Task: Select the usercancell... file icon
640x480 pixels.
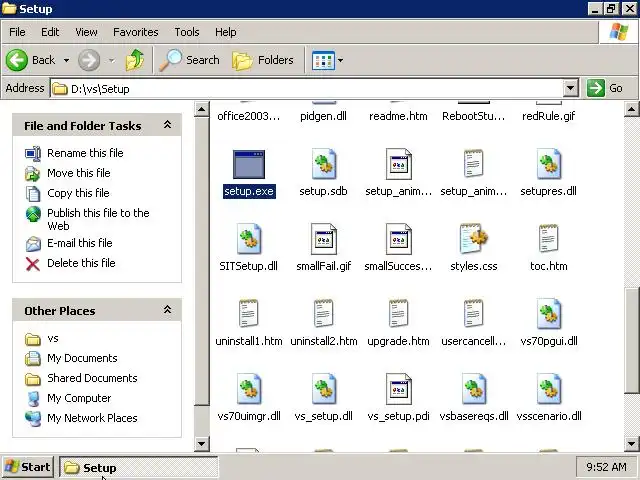Action: tap(473, 313)
